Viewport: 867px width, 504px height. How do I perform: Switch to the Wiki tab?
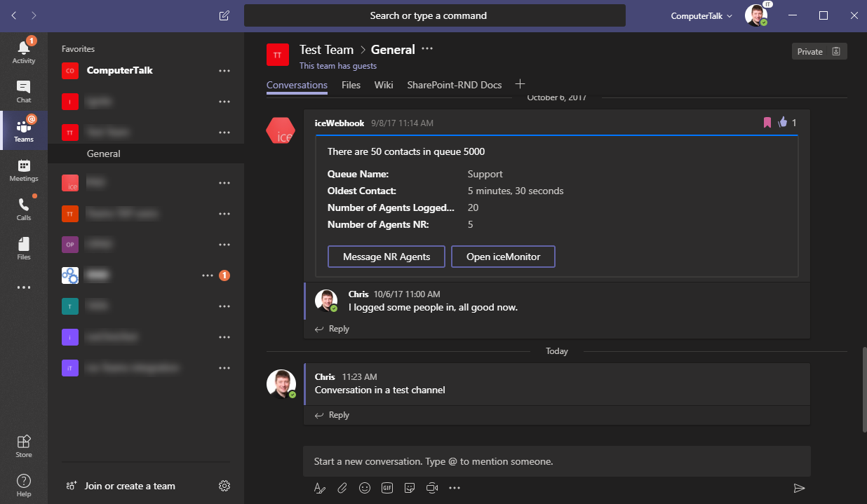[384, 85]
